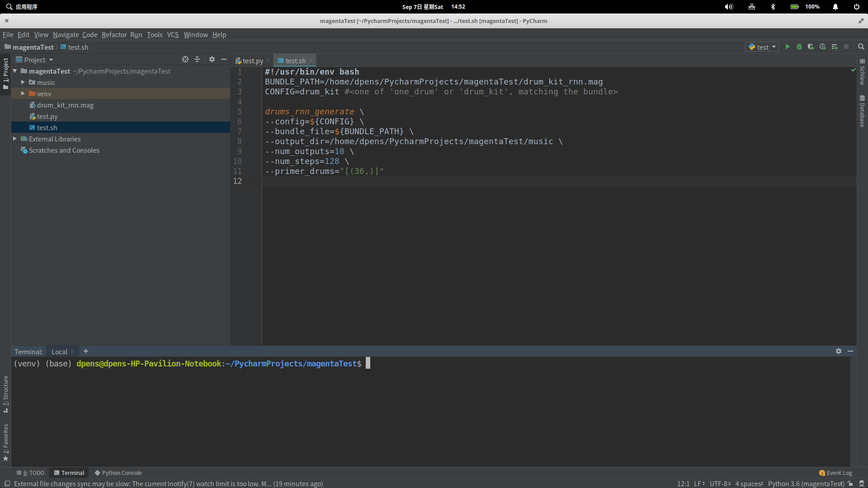The width and height of the screenshot is (868, 488).
Task: Toggle the 1: Project side tool button
Action: (x=5, y=73)
